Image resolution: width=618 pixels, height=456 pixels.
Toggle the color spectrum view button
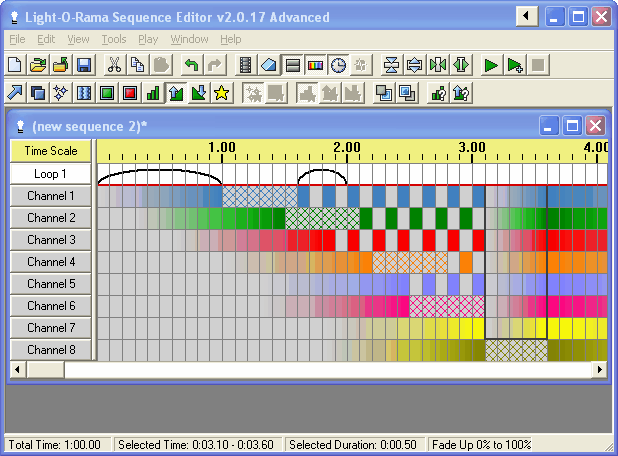point(315,65)
